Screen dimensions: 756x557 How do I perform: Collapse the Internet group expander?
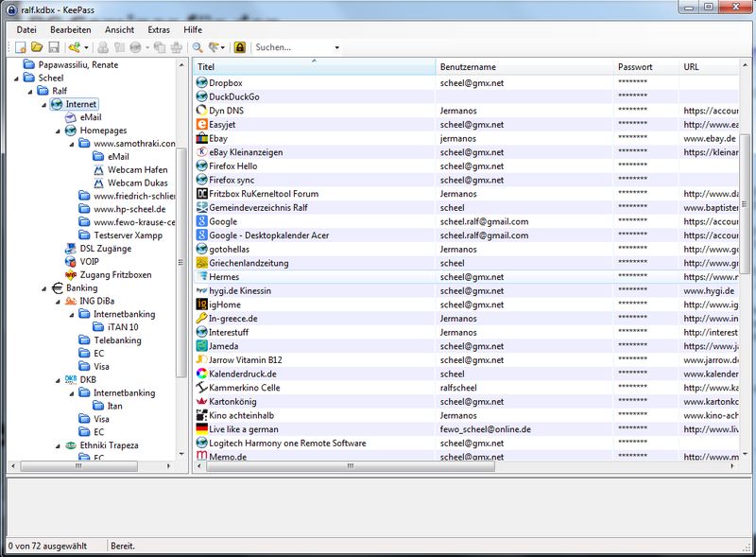tap(43, 105)
